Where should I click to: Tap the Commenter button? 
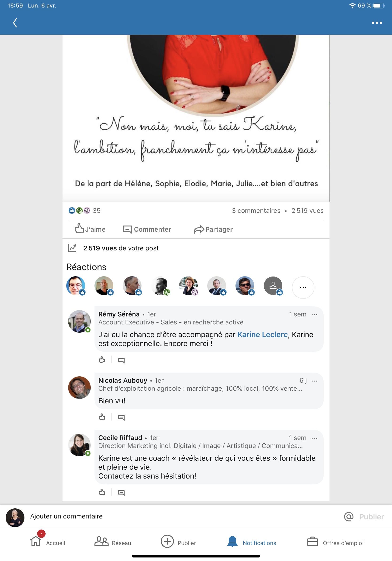tap(147, 229)
